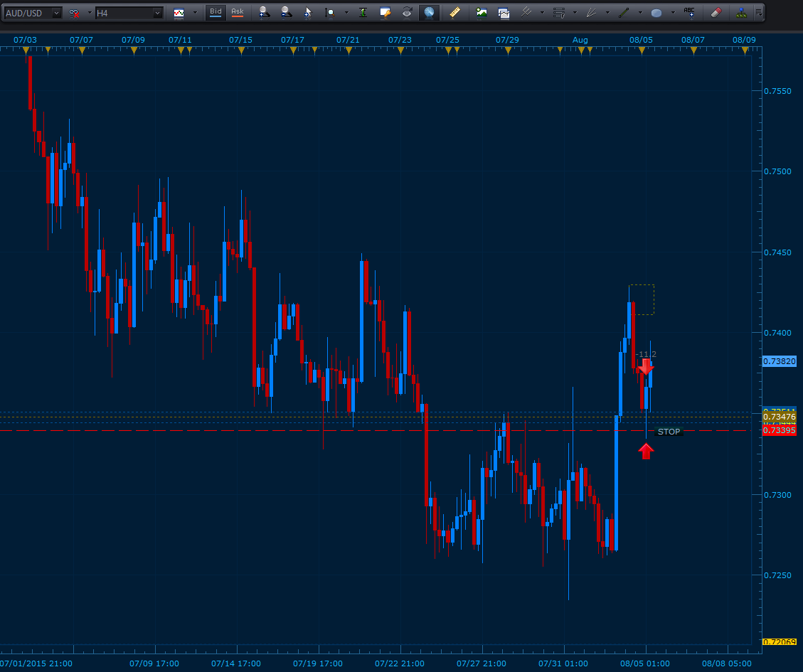803x672 pixels.
Task: Toggle the eye visibility icon in toolbar
Action: [407, 13]
